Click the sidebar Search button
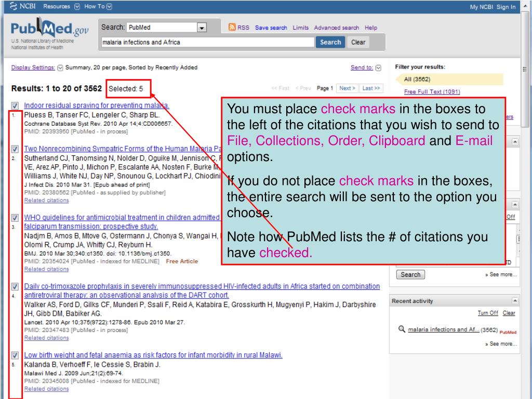Screen dimensions: 532x399 [x=410, y=274]
